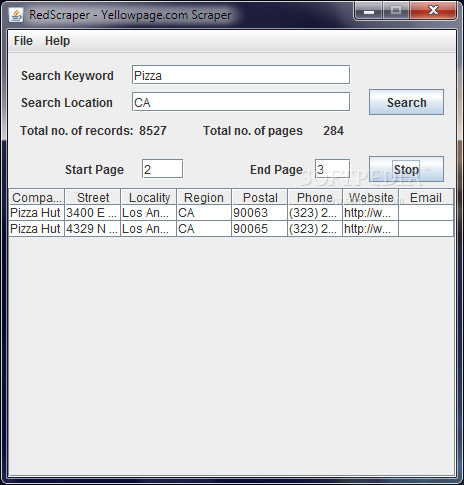The width and height of the screenshot is (464, 485).
Task: Click the Search button
Action: click(x=406, y=102)
